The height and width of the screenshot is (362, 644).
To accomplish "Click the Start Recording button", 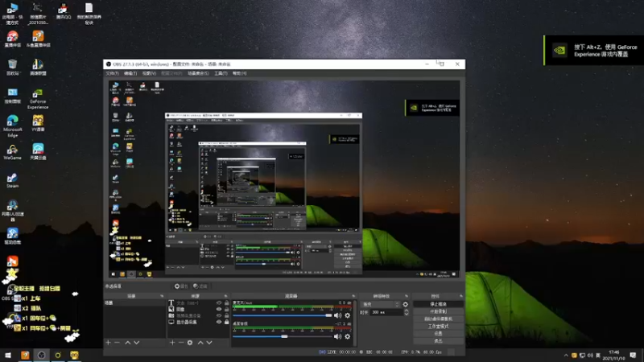I will click(x=438, y=311).
